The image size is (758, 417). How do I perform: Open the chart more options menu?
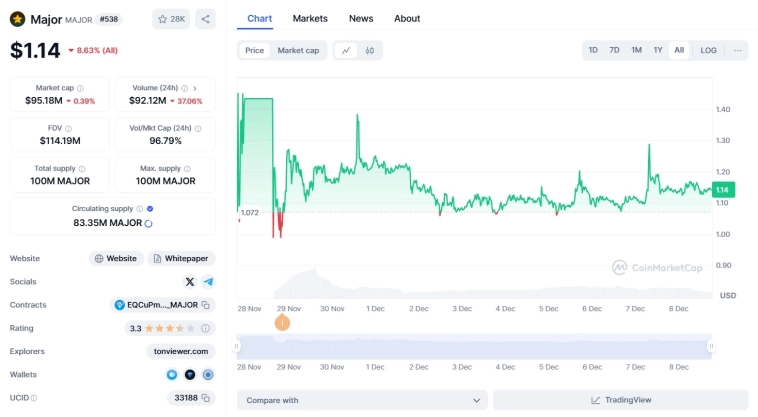coord(738,50)
